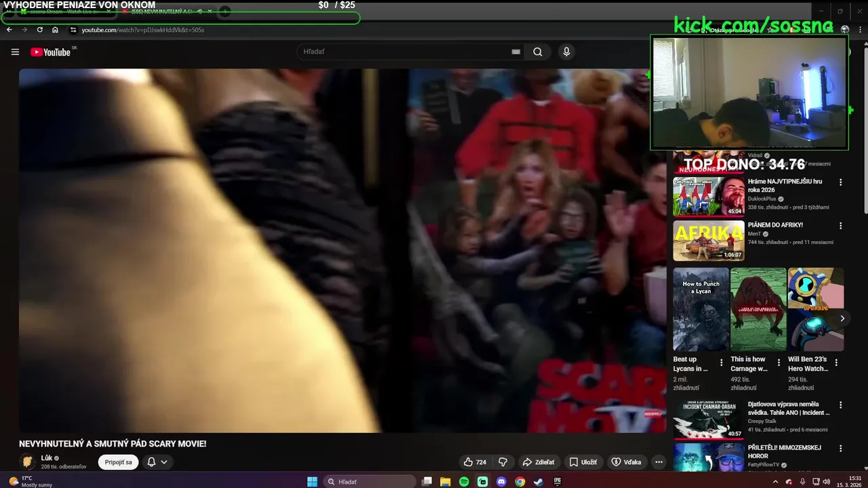Open Spotify from the taskbar
The width and height of the screenshot is (868, 488).
pyautogui.click(x=464, y=482)
